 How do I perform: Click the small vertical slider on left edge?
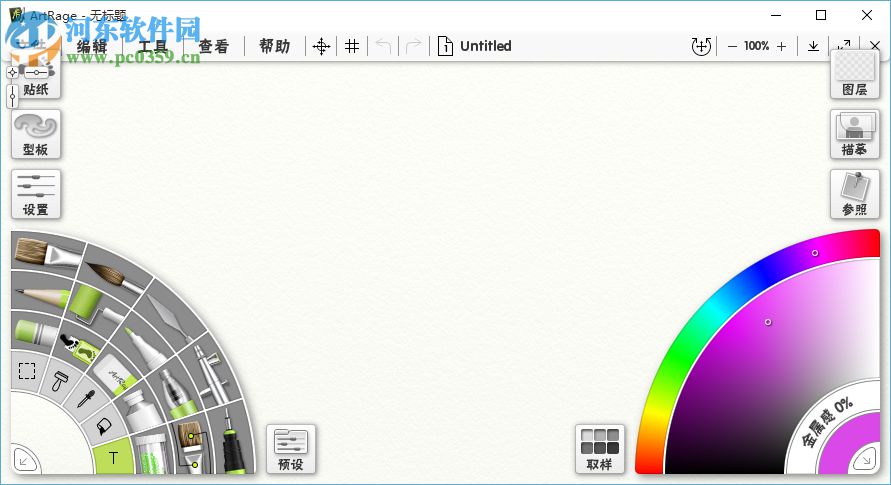point(13,97)
